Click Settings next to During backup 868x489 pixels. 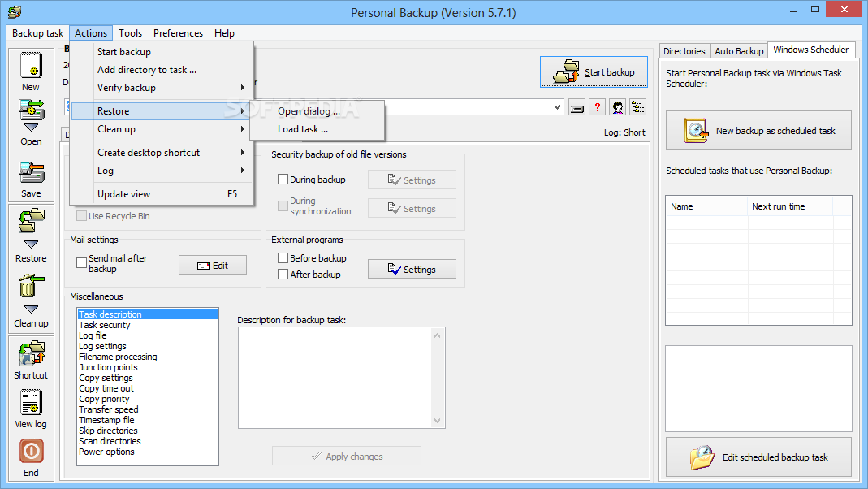tap(412, 180)
